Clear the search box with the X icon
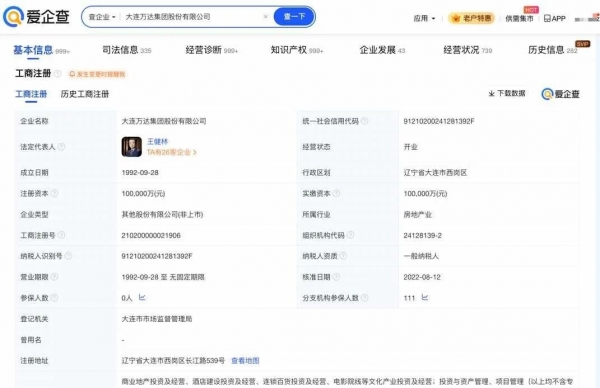600x388 pixels. pyautogui.click(x=266, y=17)
